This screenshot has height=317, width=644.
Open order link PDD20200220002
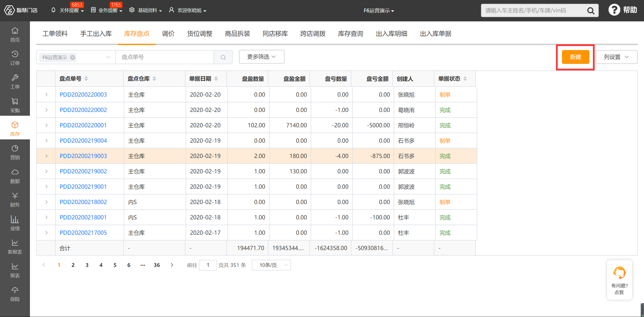tap(83, 110)
